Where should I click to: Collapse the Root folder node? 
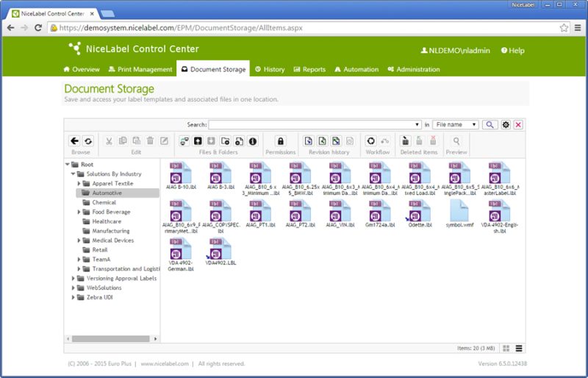point(67,165)
